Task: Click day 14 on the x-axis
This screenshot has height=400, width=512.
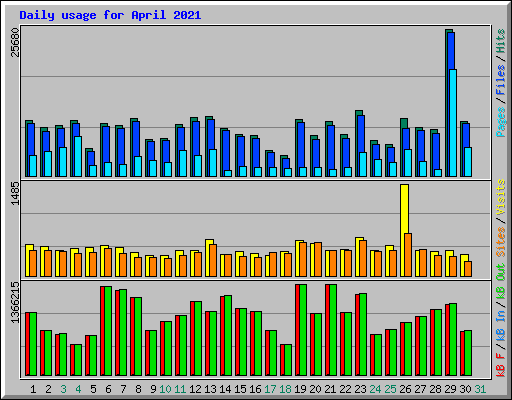Action: 225,389
